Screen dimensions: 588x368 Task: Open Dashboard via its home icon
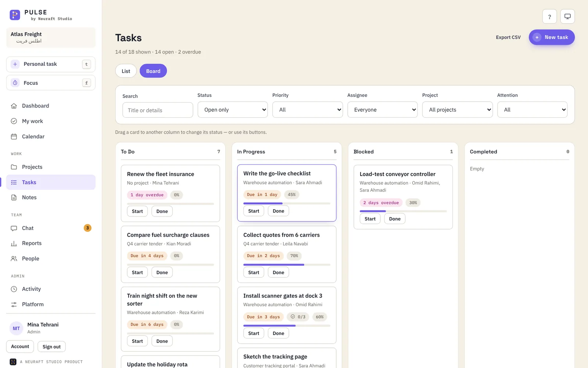(x=14, y=106)
